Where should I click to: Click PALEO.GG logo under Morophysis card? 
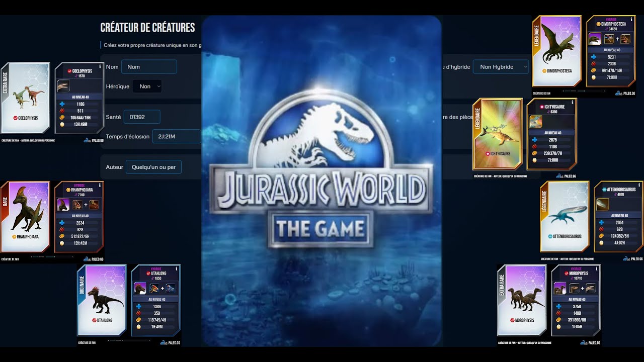pyautogui.click(x=590, y=342)
